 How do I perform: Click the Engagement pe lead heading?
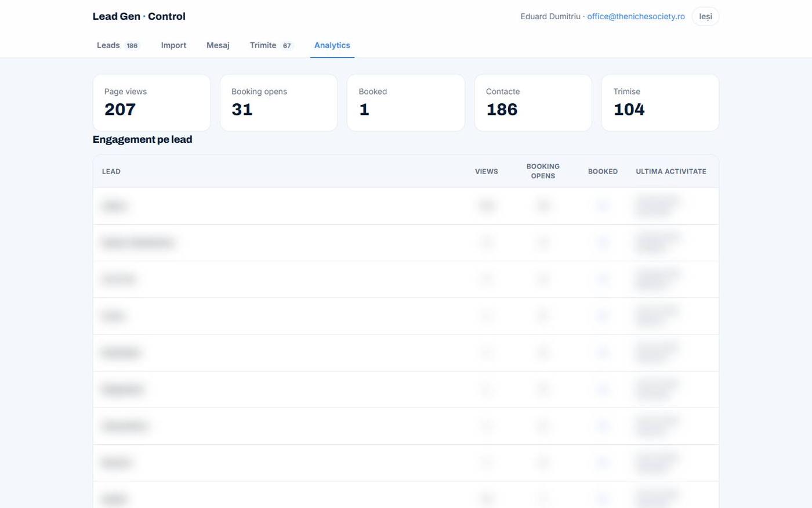click(x=142, y=139)
